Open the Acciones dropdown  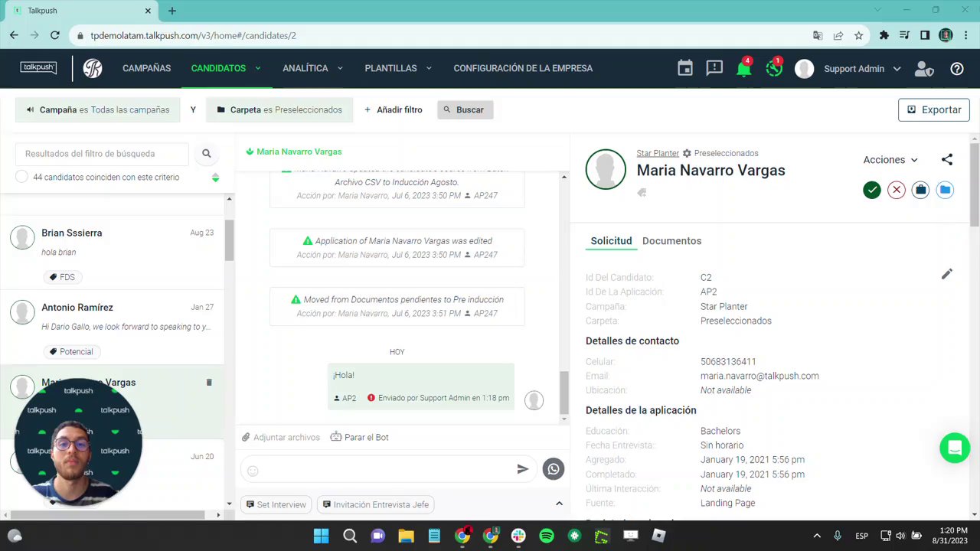[890, 160]
